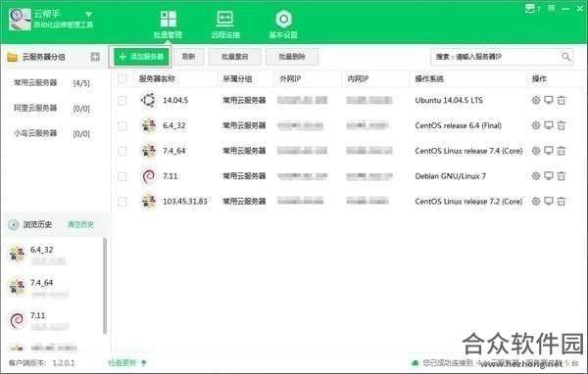
Task: Click trash icon in 7.4_64 row
Action: tap(561, 151)
